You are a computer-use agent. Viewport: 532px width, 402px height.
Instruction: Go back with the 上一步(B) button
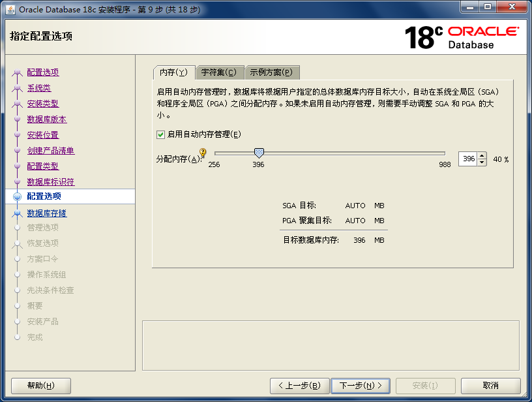pos(300,386)
